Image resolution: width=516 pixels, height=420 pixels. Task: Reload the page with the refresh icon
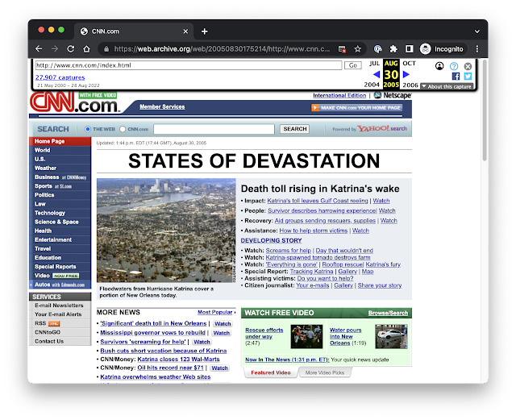70,49
